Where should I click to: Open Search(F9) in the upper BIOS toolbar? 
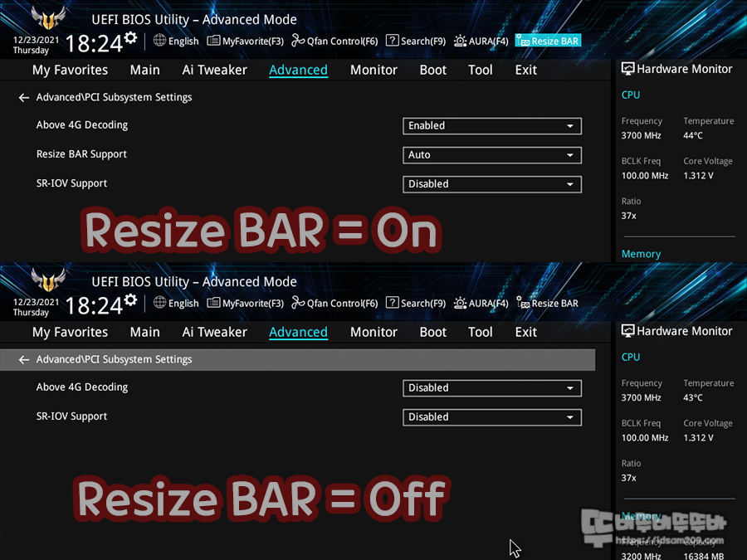click(x=416, y=41)
